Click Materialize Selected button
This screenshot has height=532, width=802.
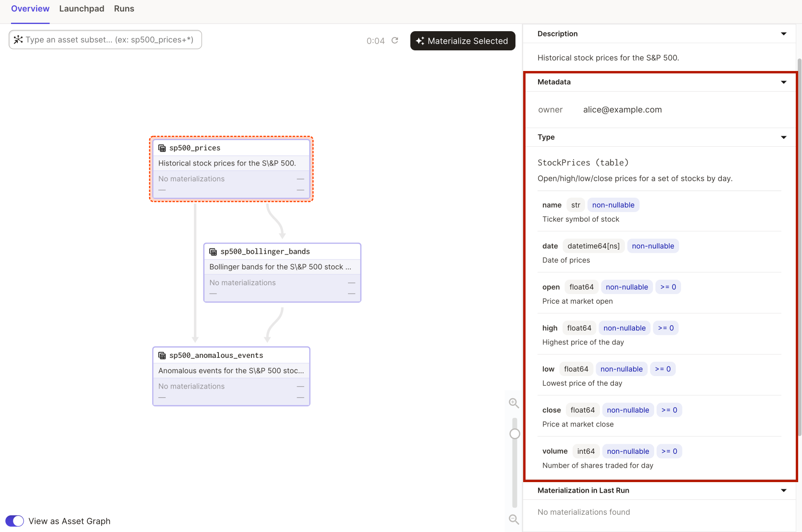point(463,41)
